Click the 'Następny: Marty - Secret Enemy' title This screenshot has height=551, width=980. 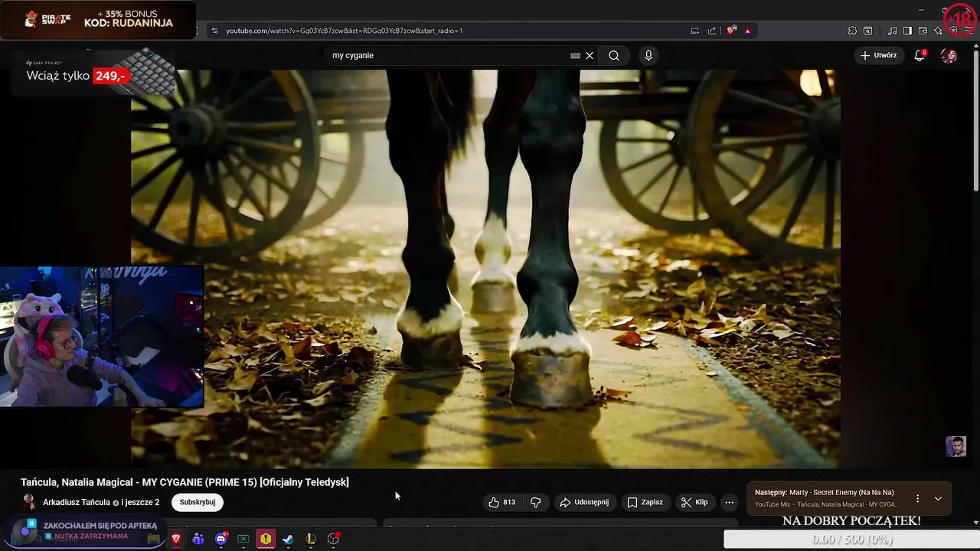pyautogui.click(x=825, y=492)
